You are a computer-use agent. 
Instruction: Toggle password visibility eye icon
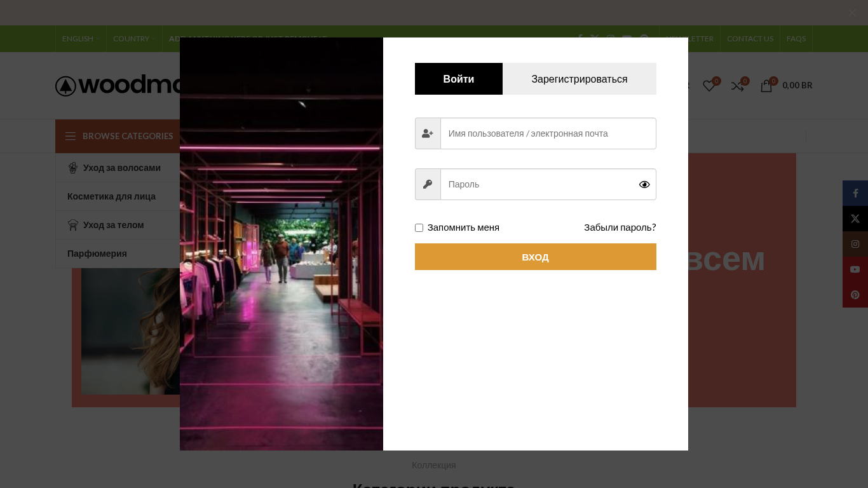pyautogui.click(x=644, y=184)
